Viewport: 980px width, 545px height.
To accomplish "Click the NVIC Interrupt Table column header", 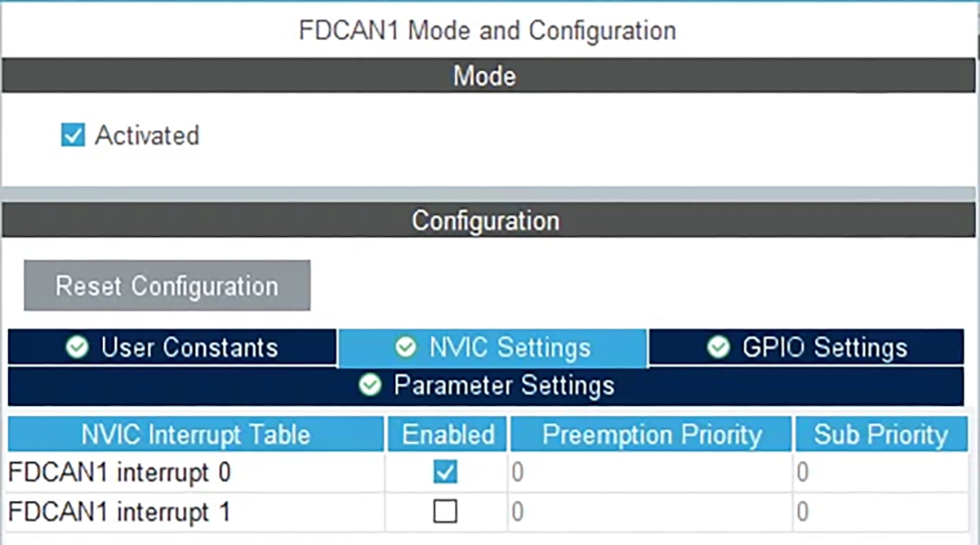I will tap(195, 435).
